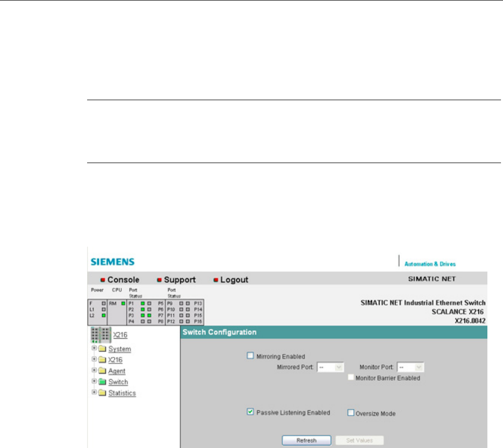
Task: Click the Agent folder icon
Action: [102, 370]
